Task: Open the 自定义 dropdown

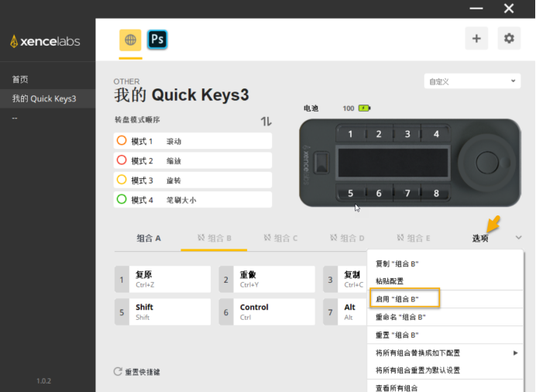Action: (472, 81)
